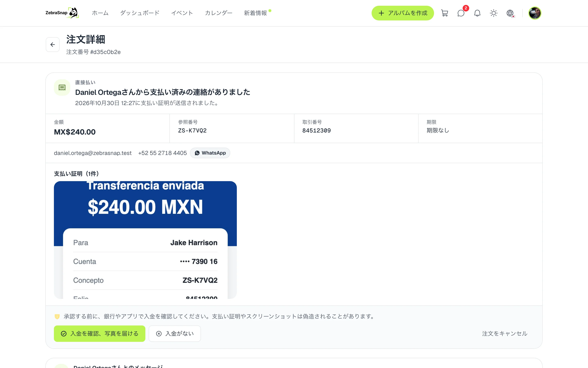
Task: Toggle the light/dark theme sun icon
Action: (x=493, y=13)
